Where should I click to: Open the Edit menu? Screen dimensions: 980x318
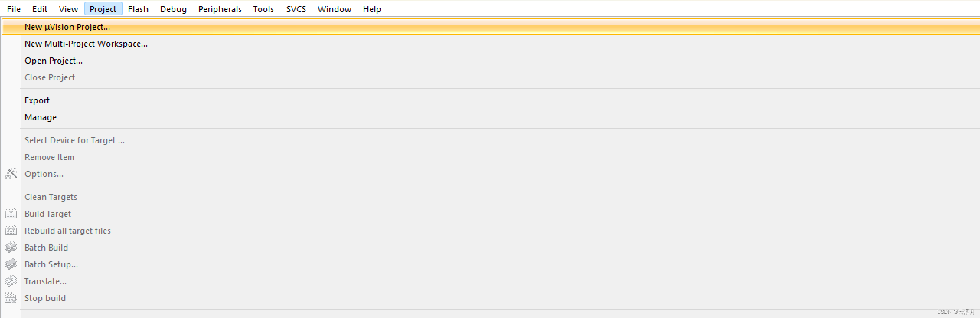click(39, 9)
